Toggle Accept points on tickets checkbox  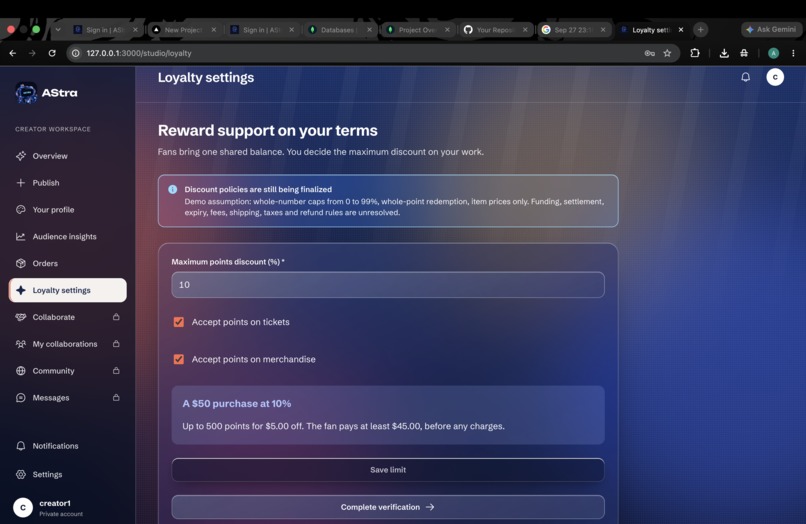point(179,322)
